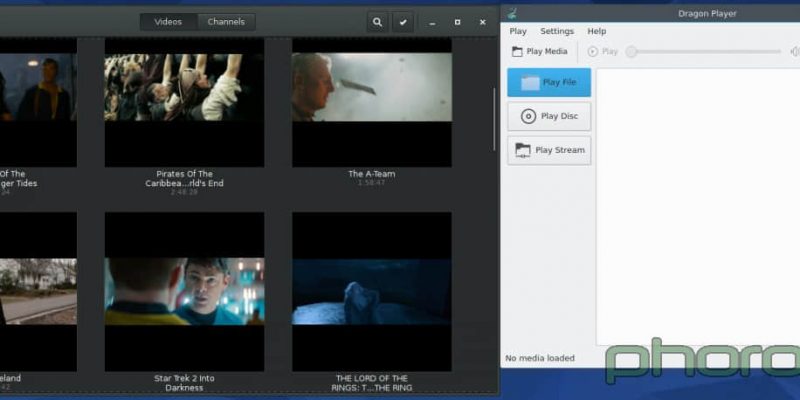800x400 pixels.
Task: Minimize the Videos window
Action: [x=432, y=22]
